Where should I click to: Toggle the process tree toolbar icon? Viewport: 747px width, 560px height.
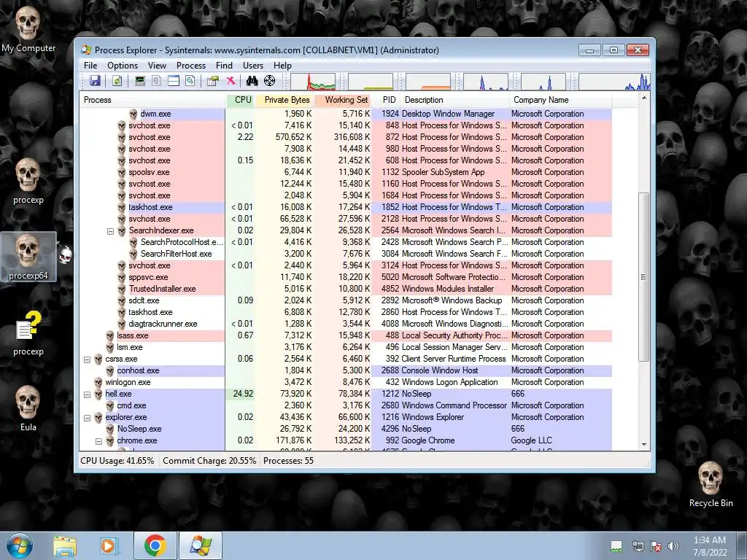coord(156,81)
